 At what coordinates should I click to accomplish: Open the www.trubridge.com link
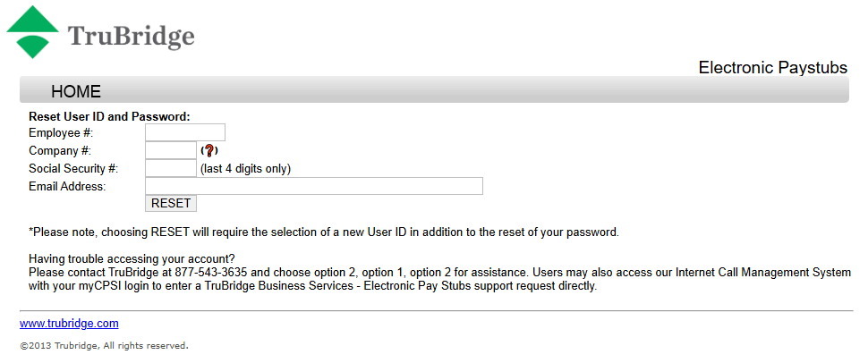pos(69,324)
